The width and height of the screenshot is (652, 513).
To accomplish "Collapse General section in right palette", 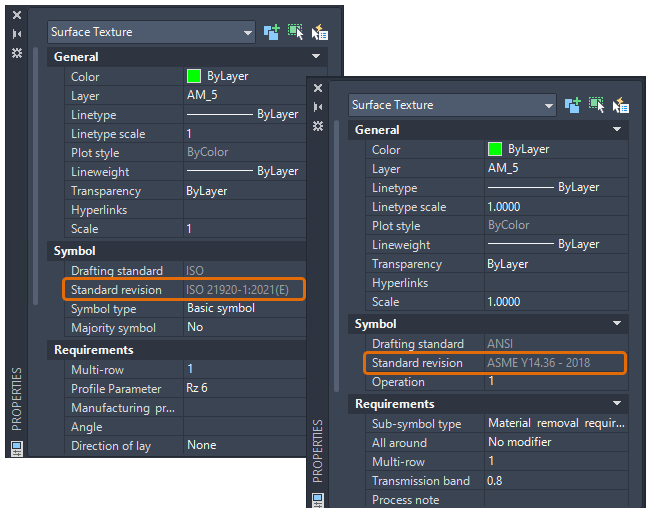I will tap(617, 129).
